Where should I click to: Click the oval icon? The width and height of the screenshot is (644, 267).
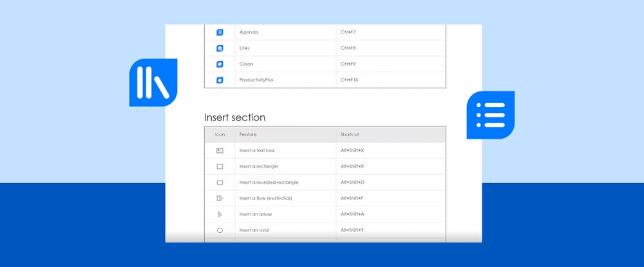pos(220,230)
